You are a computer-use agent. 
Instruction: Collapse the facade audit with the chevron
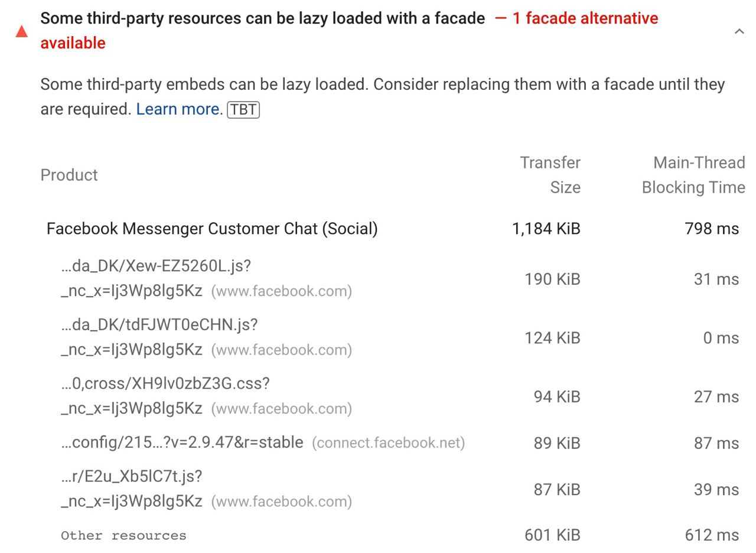[x=739, y=31]
